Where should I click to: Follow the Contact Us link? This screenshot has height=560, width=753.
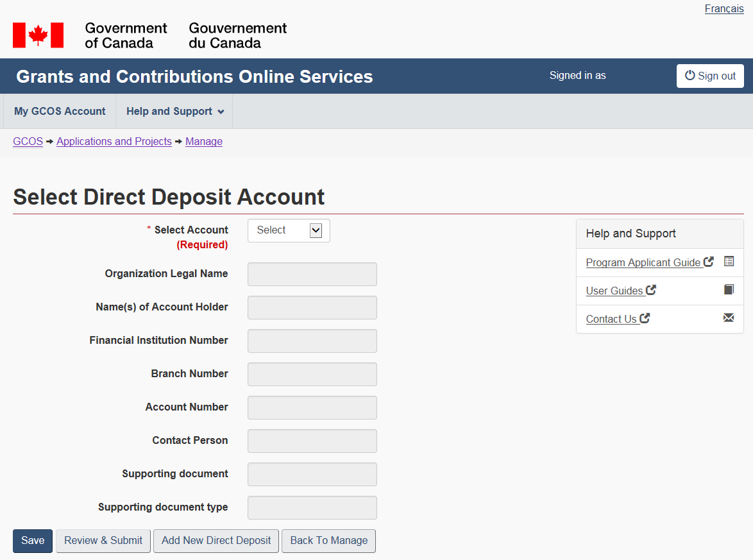tap(611, 319)
